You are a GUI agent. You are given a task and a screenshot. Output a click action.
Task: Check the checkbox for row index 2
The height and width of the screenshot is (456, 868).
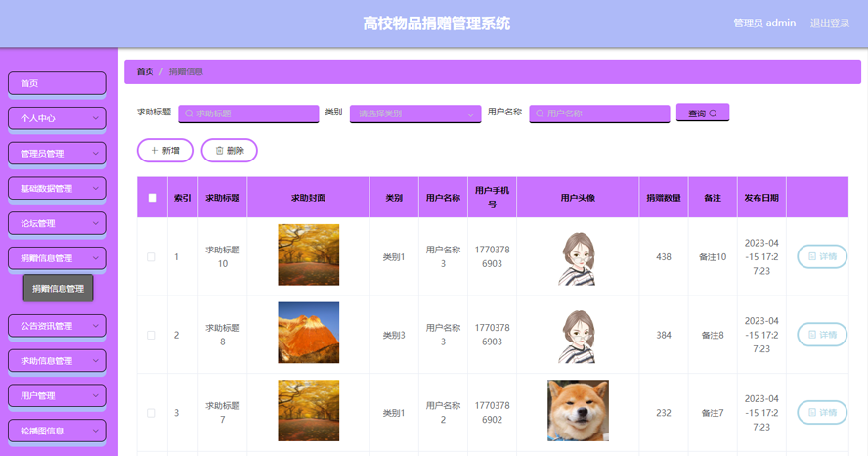pos(152,336)
